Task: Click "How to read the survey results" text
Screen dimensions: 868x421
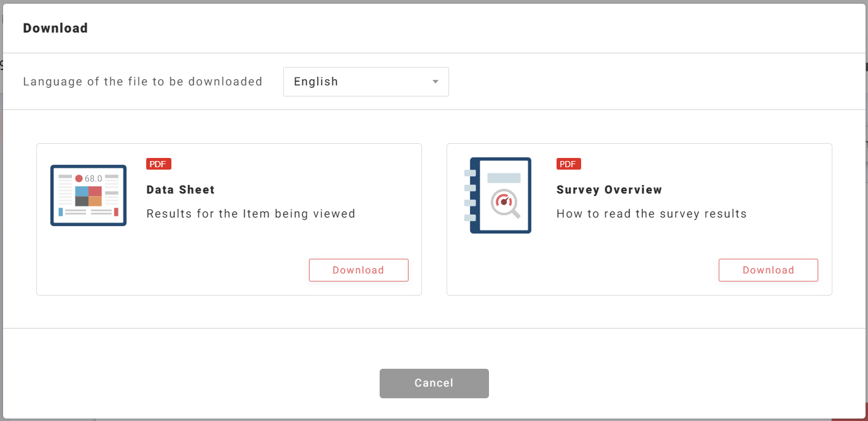Action: [x=651, y=214]
